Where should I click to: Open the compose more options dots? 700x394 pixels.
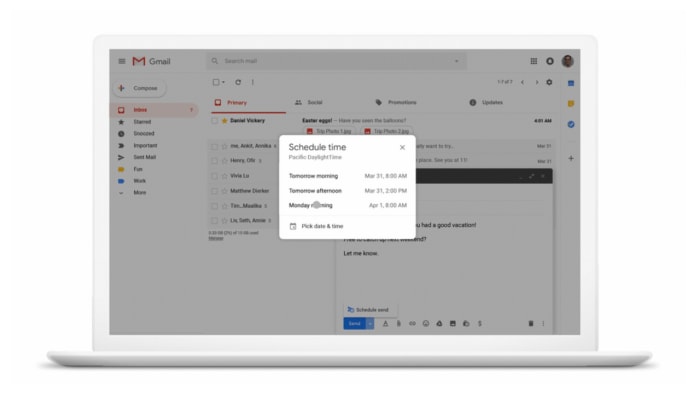click(x=543, y=323)
